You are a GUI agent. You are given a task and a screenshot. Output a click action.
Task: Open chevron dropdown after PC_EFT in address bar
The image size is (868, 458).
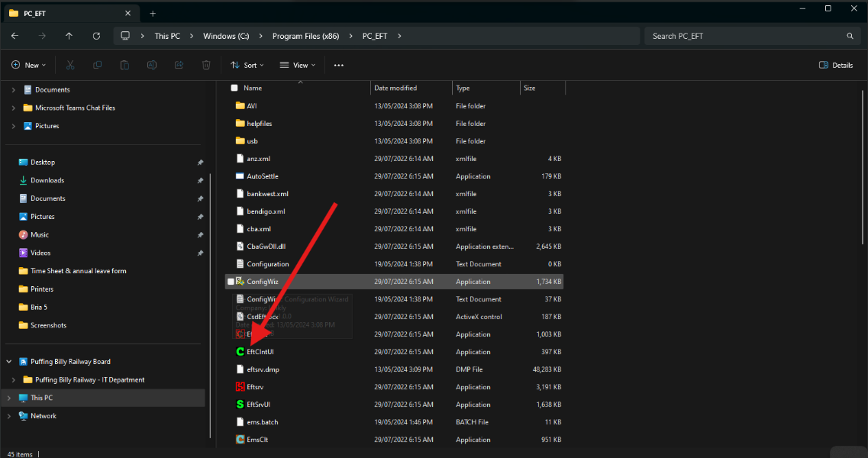click(399, 36)
